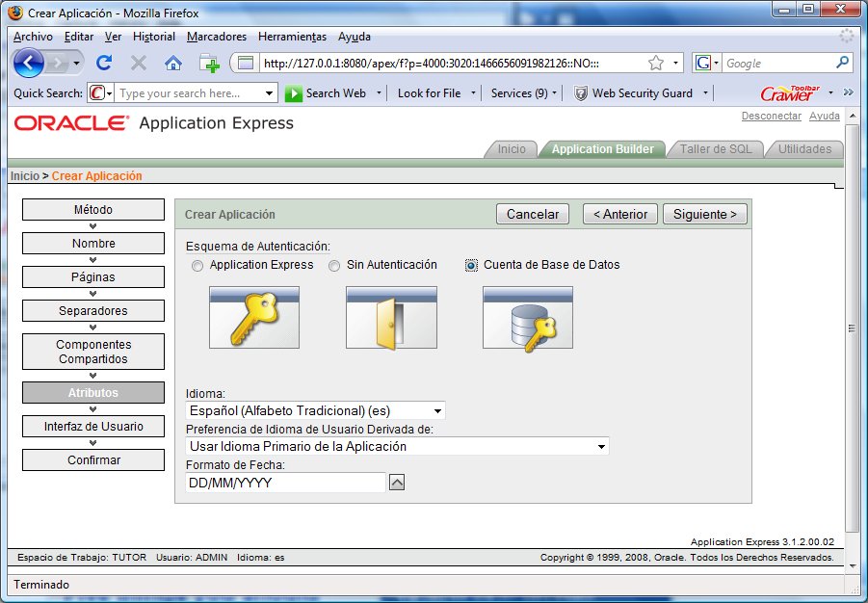Expand the Quick Search box dropdown arrow
The height and width of the screenshot is (603, 868).
tap(269, 93)
